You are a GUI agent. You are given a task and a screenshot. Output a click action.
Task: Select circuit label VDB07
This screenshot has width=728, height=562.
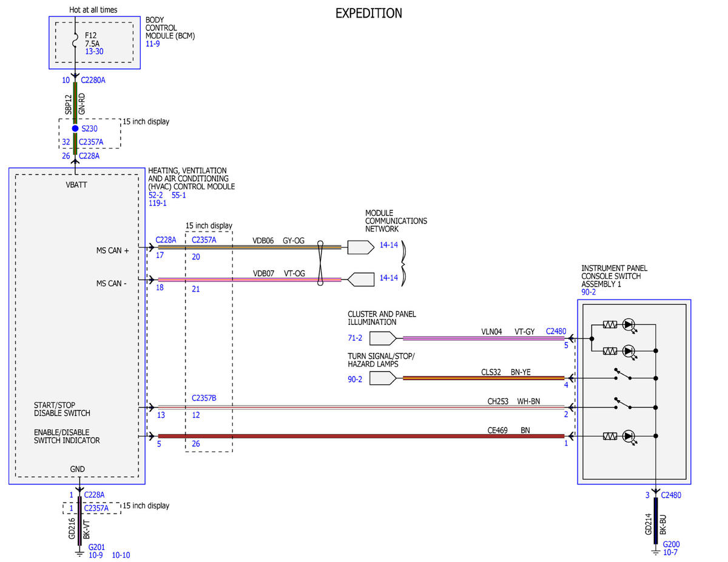click(263, 273)
